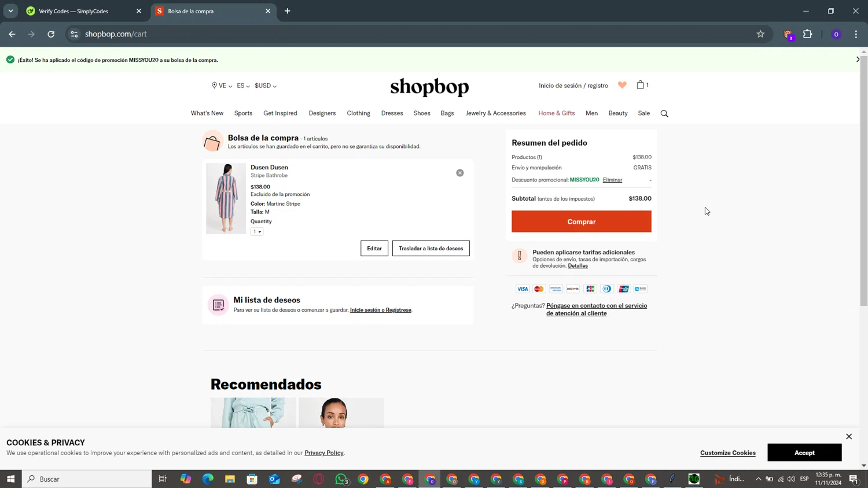Open Chrome three-dot menu
The height and width of the screenshot is (488, 868).
coord(856,34)
